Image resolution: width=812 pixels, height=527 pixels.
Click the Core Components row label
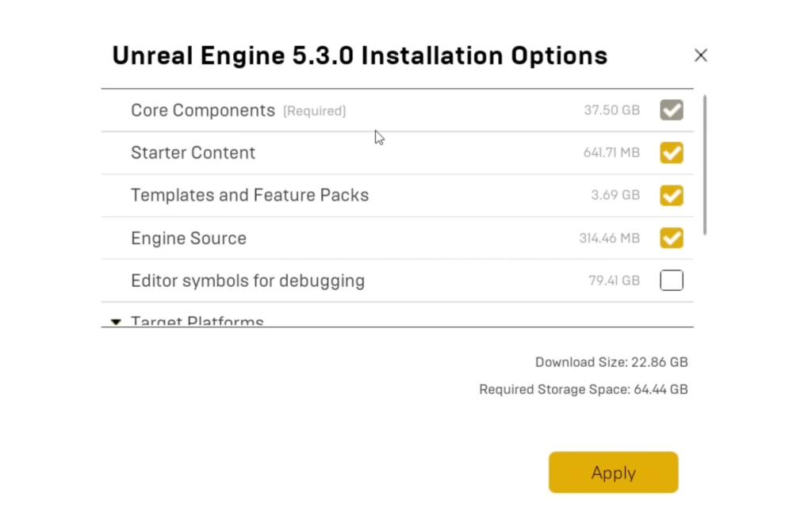202,110
